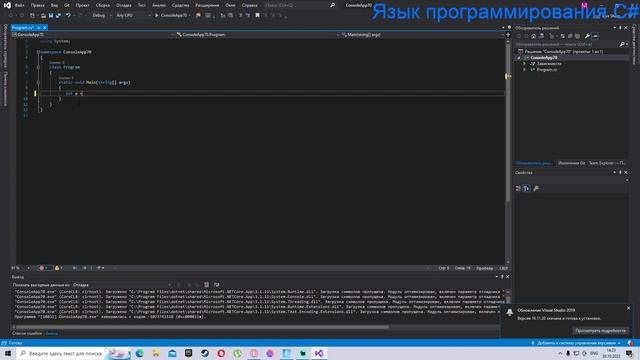
Task: Toggle auto-hide pin on Solution Explorer panel
Action: (x=620, y=28)
